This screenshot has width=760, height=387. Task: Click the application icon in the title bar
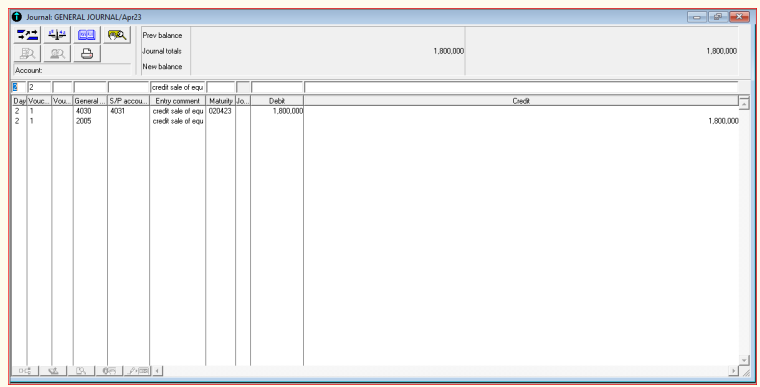pyautogui.click(x=17, y=17)
